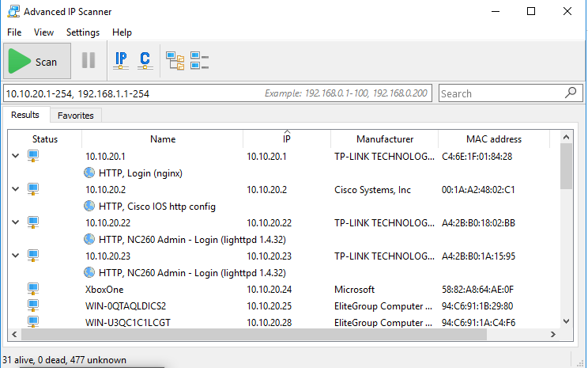Click horizontal scrollbar right arrow

(x=552, y=334)
